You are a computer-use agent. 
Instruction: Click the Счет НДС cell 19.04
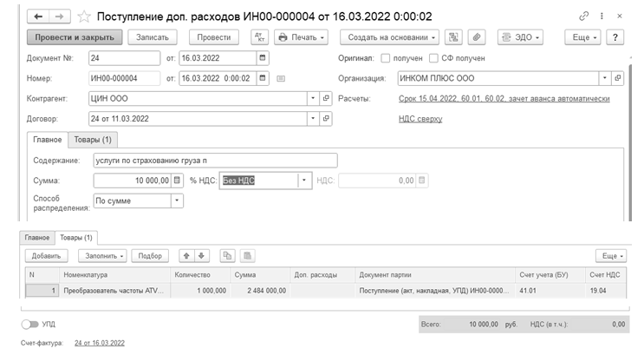pyautogui.click(x=606, y=291)
